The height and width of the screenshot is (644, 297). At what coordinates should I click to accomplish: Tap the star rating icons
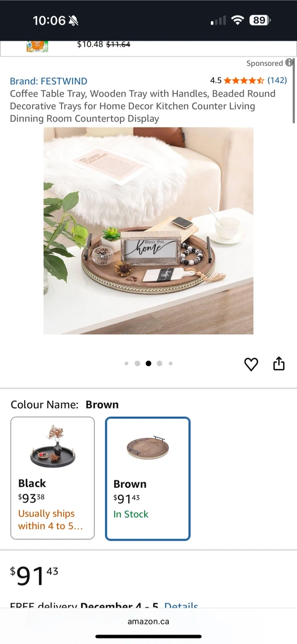pyautogui.click(x=244, y=80)
